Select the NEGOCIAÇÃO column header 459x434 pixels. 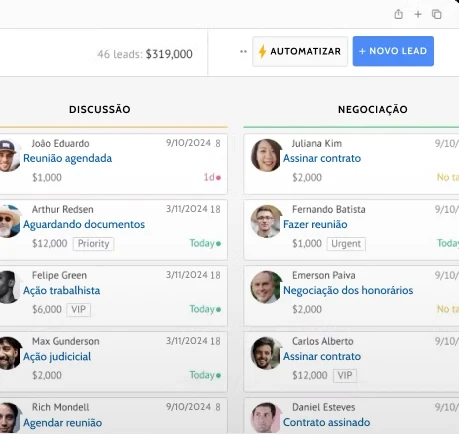[373, 109]
